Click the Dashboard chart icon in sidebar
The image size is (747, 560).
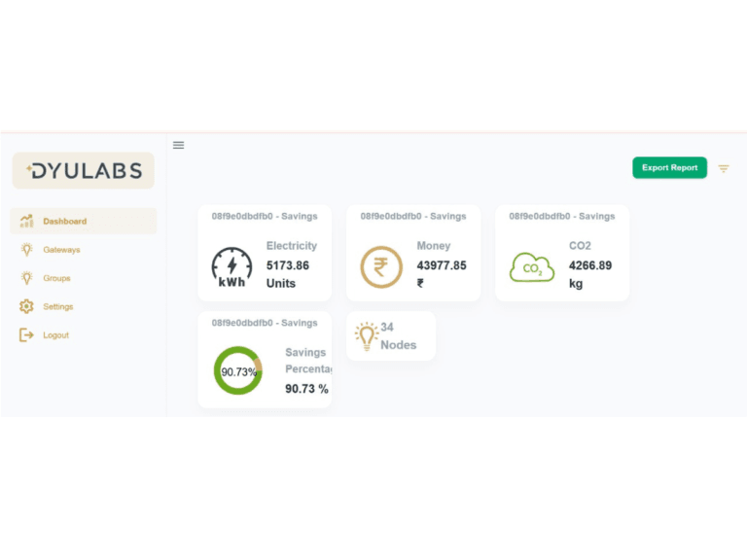pos(26,222)
